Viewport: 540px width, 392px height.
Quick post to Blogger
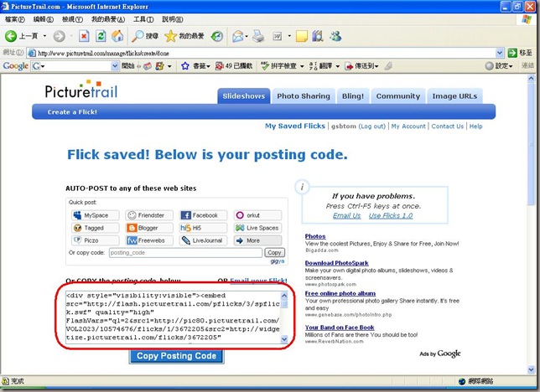click(x=149, y=228)
